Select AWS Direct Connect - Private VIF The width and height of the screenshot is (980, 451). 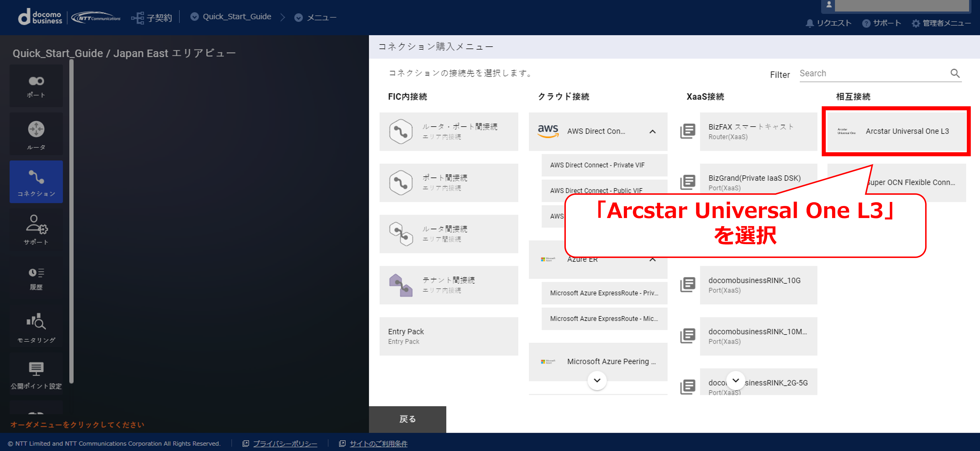[x=604, y=165]
